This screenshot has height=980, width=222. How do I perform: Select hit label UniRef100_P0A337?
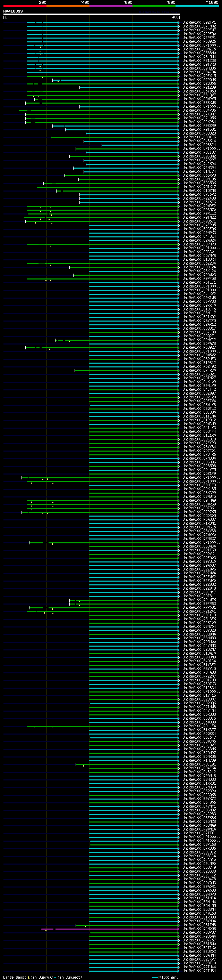pos(199,519)
